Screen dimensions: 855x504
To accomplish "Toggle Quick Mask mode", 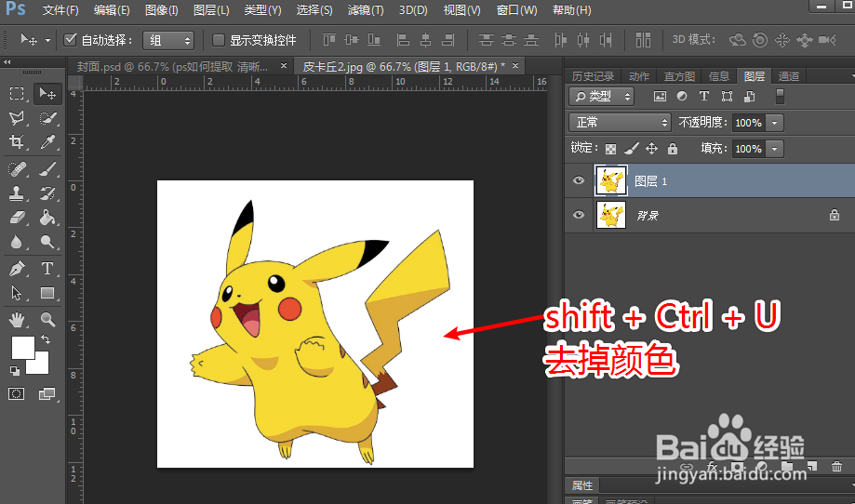I will click(x=17, y=394).
